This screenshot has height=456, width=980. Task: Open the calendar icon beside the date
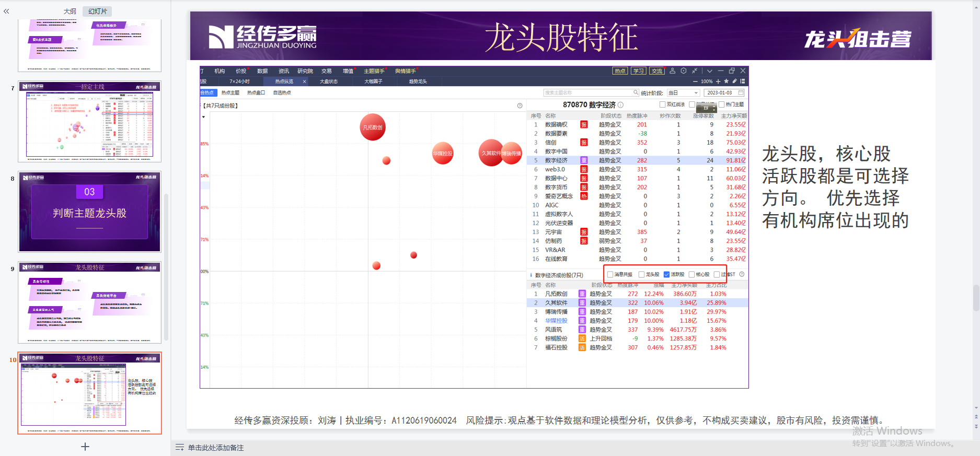click(x=741, y=92)
